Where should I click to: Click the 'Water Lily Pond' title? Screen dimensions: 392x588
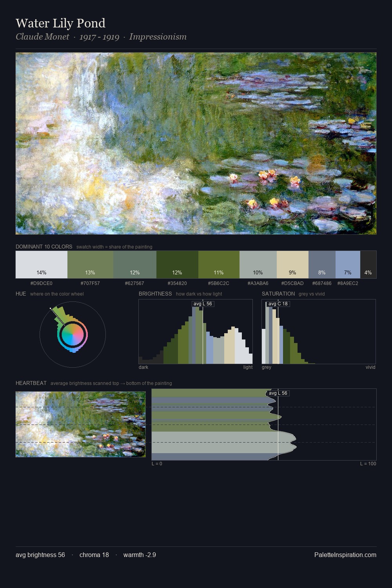[x=60, y=23]
